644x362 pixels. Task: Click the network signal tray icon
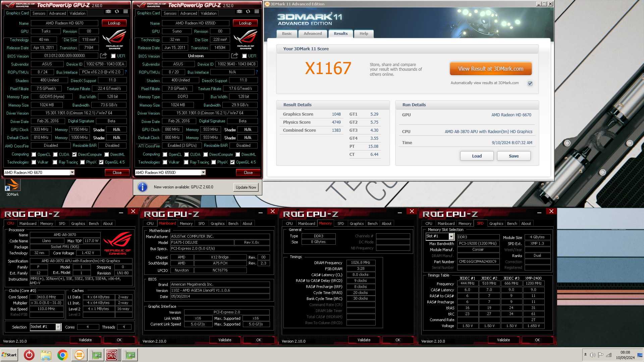(x=609, y=355)
